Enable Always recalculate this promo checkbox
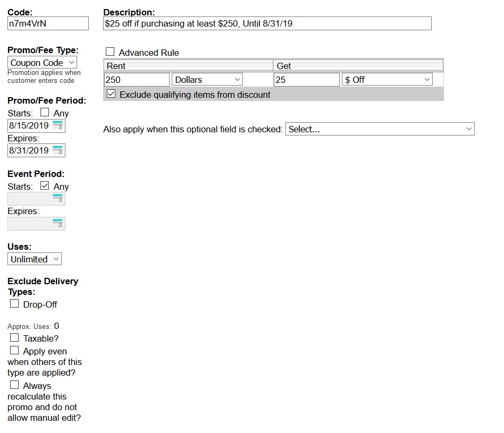Image resolution: width=504 pixels, height=433 pixels. [x=14, y=385]
